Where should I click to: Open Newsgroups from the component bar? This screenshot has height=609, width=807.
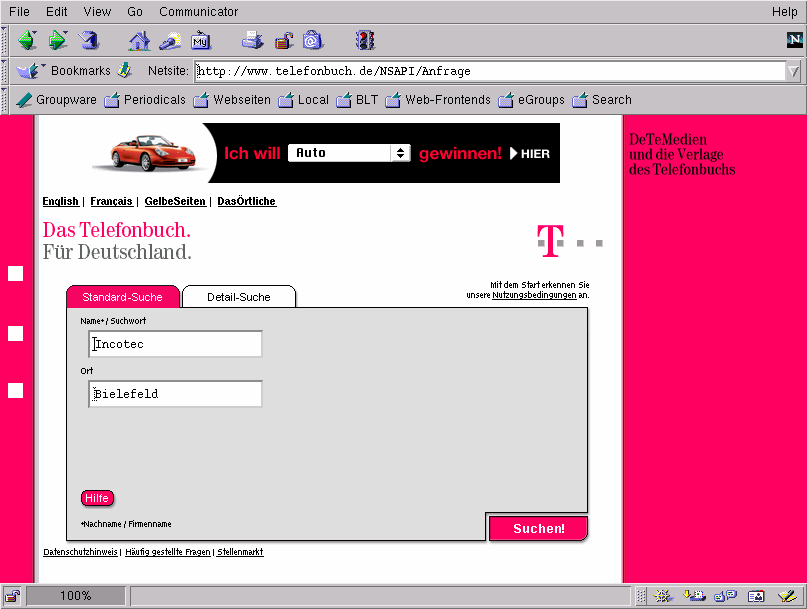(x=725, y=596)
